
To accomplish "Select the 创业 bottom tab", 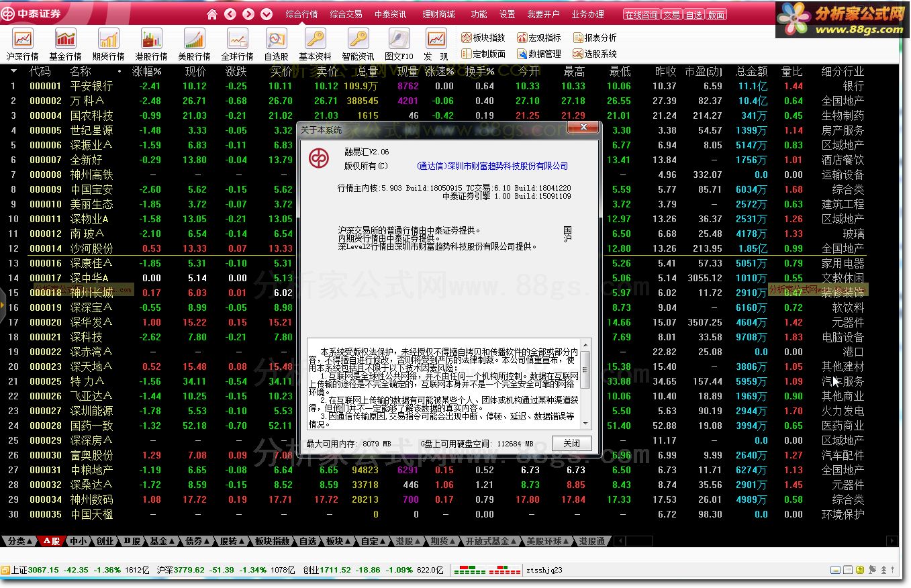I will click(x=105, y=541).
